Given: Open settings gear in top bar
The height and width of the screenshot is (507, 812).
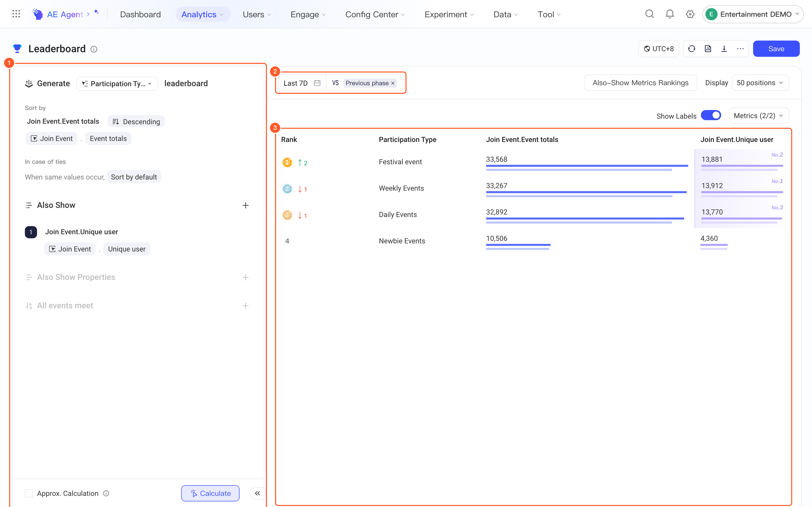Looking at the screenshot, I should [x=690, y=14].
